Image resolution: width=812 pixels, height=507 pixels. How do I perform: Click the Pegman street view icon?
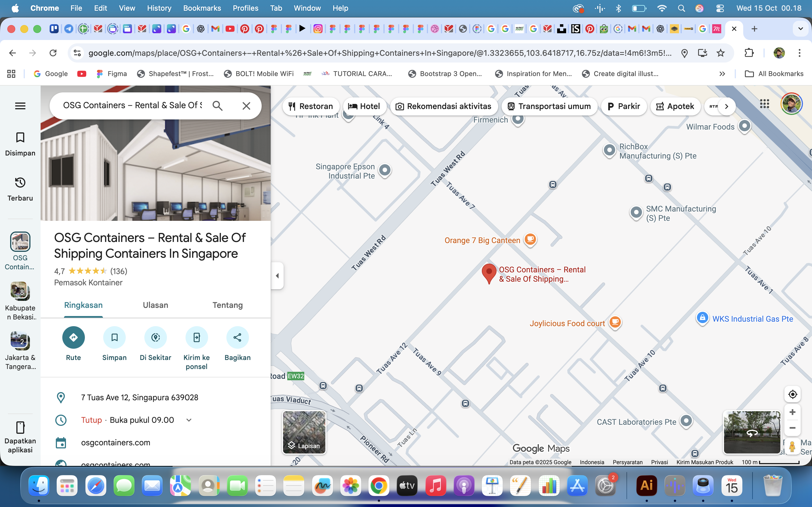(x=792, y=446)
